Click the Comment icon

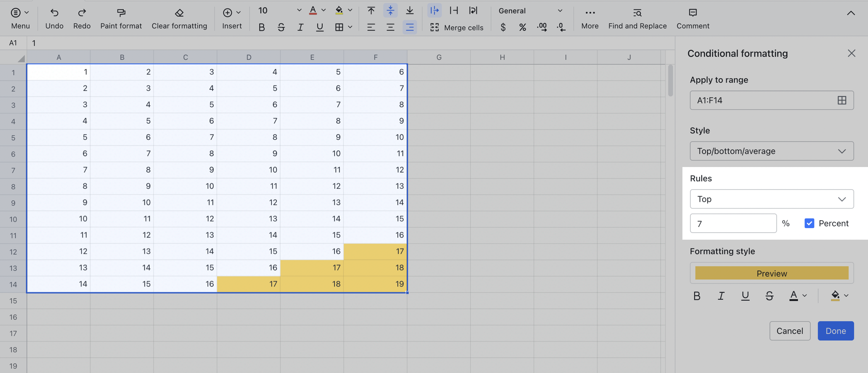693,12
